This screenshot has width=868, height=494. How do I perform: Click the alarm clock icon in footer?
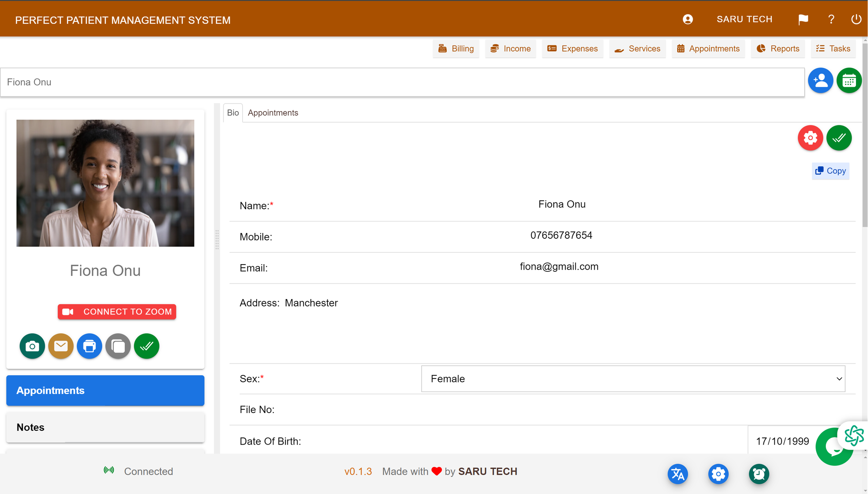[x=759, y=474]
